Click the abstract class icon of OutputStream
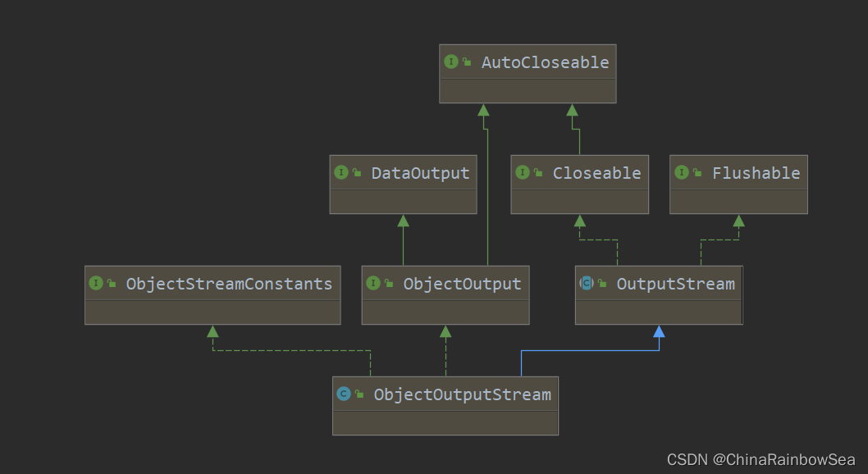This screenshot has height=474, width=868. pos(587,284)
